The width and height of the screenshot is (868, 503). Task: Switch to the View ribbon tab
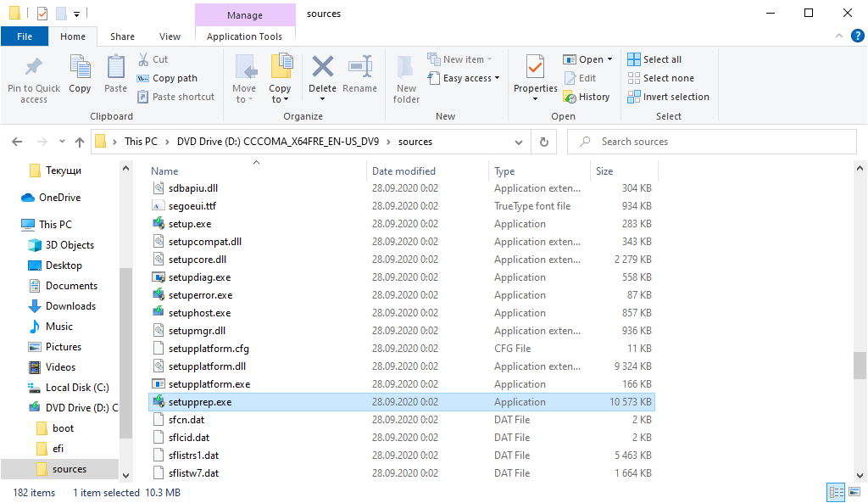pos(170,36)
